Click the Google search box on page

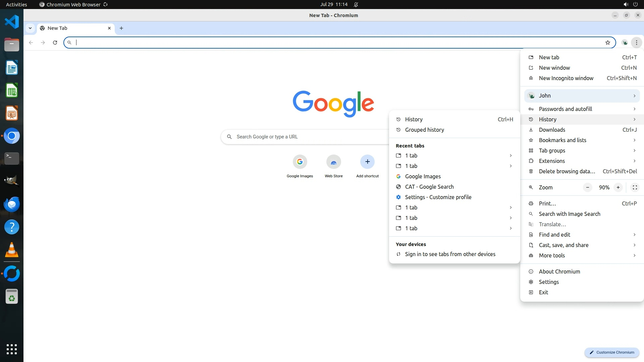[x=305, y=137]
